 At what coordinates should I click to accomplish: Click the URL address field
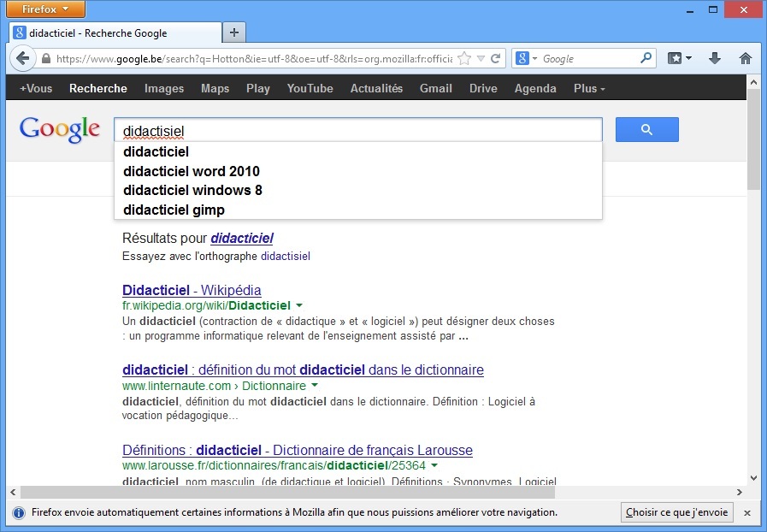tap(254, 59)
